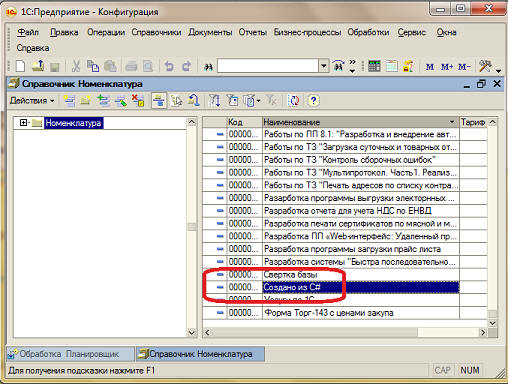Copy using the two-pages icon
Screen dimensions: 508x384
[x=93, y=66]
